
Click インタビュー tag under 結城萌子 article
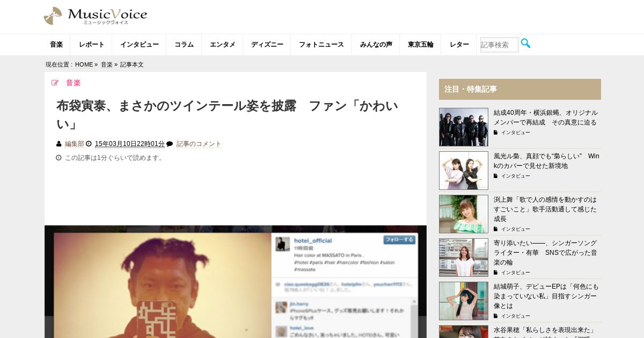tap(515, 316)
